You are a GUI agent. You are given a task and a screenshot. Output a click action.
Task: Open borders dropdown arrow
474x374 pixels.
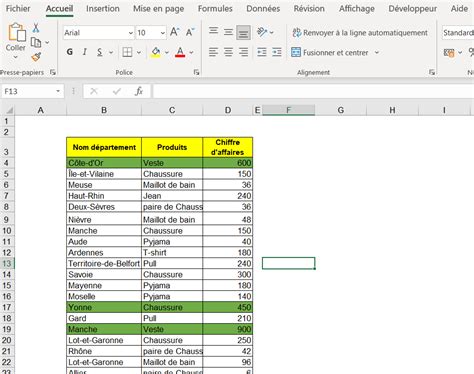(139, 52)
